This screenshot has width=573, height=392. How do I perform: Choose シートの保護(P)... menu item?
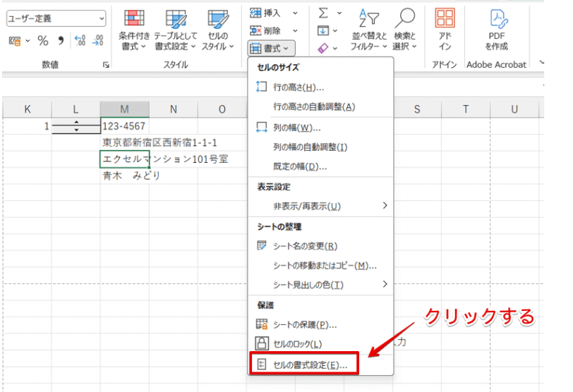click(x=320, y=324)
